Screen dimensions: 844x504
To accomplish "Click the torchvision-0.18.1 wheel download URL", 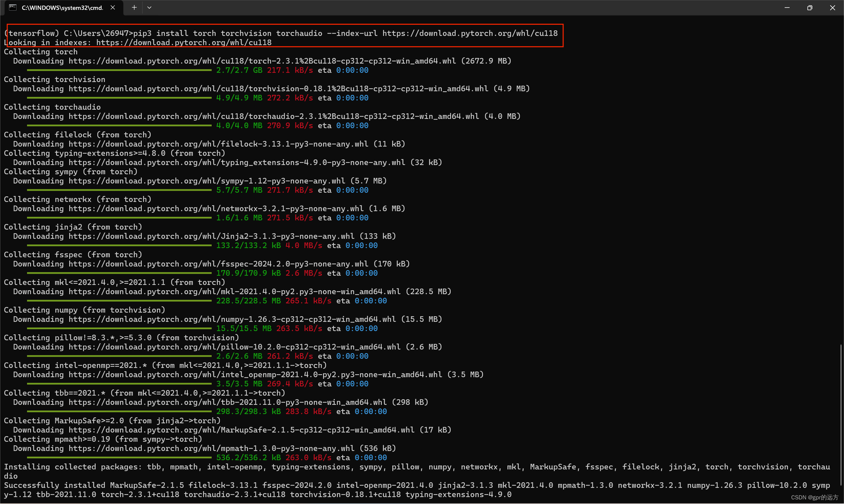I will tap(278, 89).
